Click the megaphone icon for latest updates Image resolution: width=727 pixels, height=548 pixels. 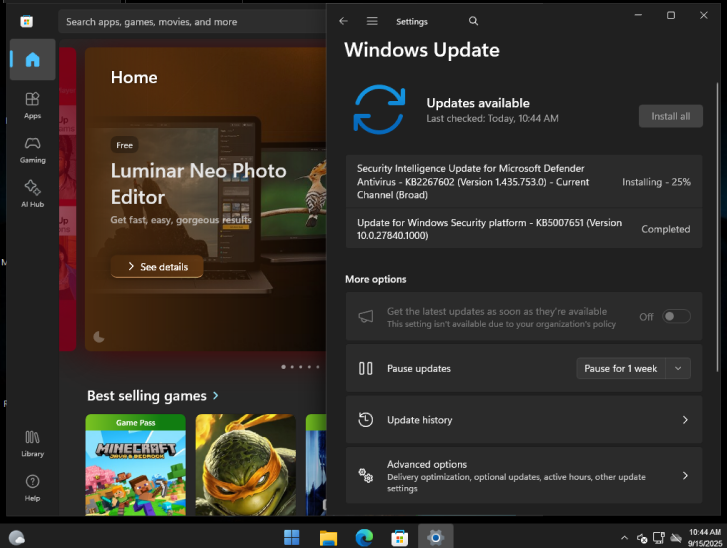point(365,317)
